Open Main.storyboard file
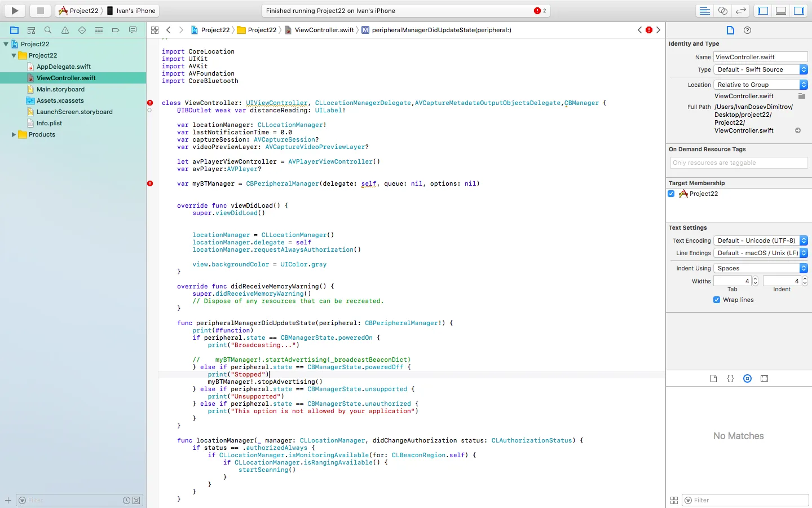Viewport: 812px width, 508px height. 60,89
